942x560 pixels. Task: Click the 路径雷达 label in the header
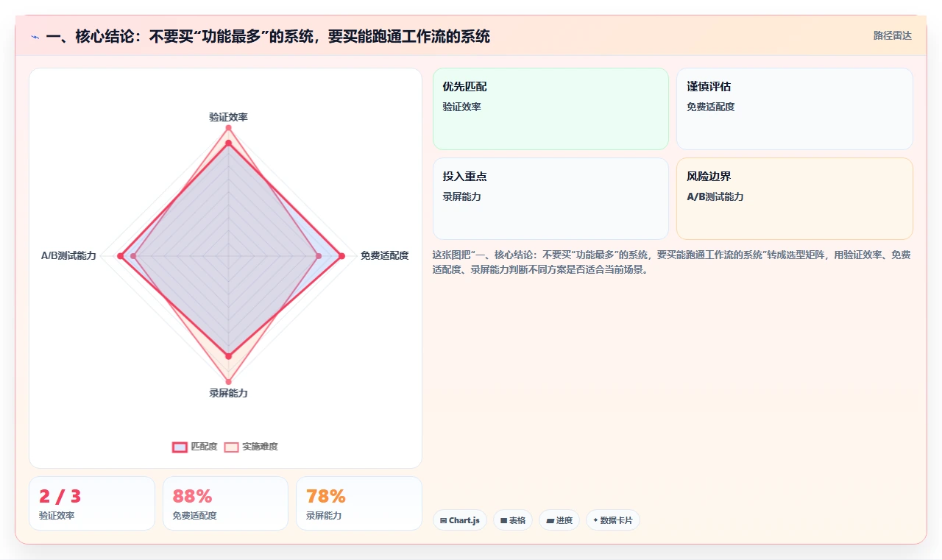pyautogui.click(x=892, y=35)
